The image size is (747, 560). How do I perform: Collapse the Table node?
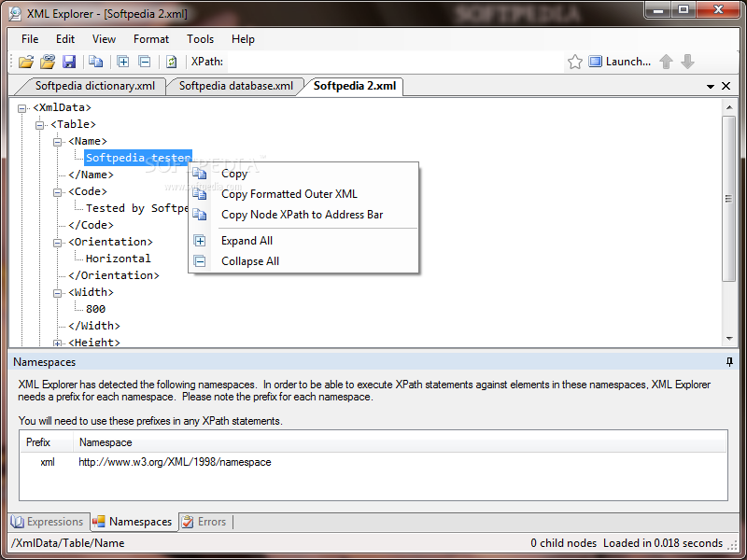[39, 125]
